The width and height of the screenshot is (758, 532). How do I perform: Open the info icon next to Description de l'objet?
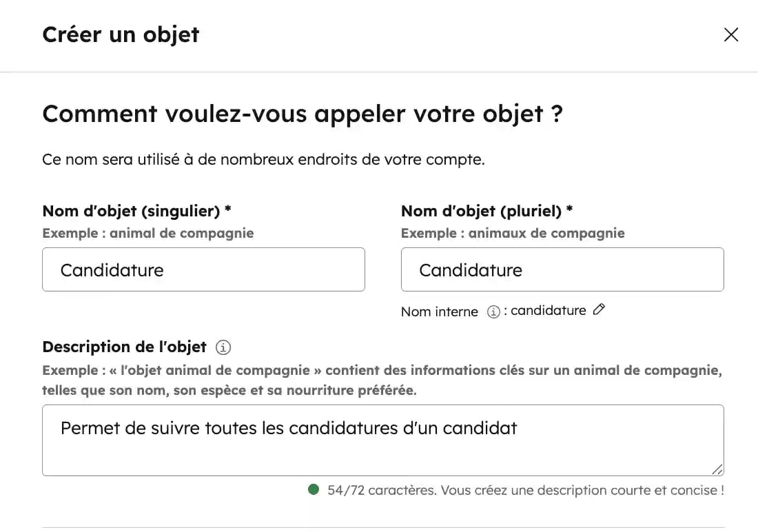coord(224,347)
